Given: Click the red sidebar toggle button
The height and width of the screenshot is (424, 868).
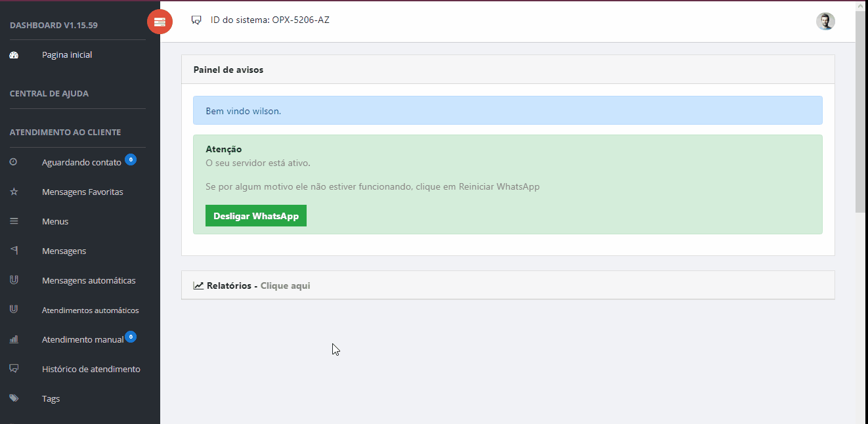Looking at the screenshot, I should click(160, 22).
